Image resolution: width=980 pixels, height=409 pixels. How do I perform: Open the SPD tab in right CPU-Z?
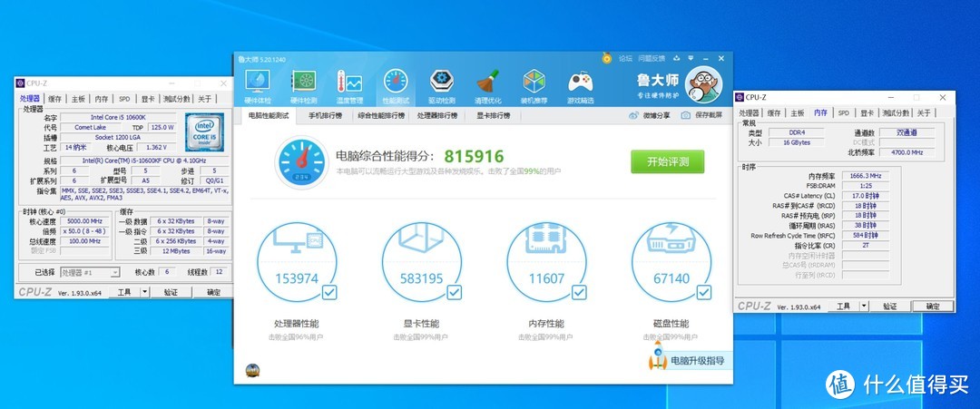pos(844,113)
